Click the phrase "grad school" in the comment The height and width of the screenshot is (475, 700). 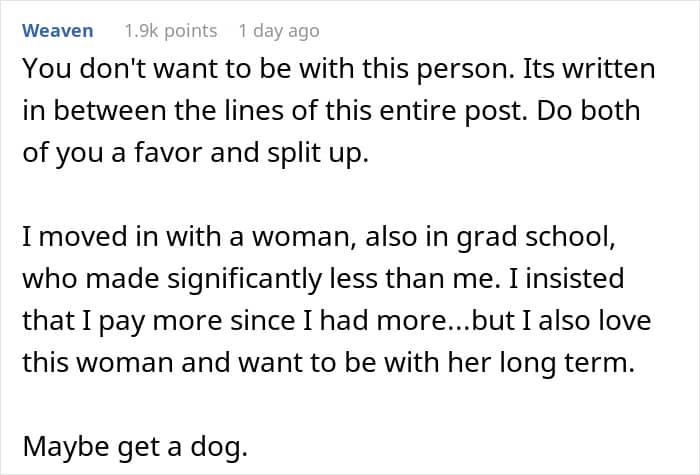tap(533, 238)
